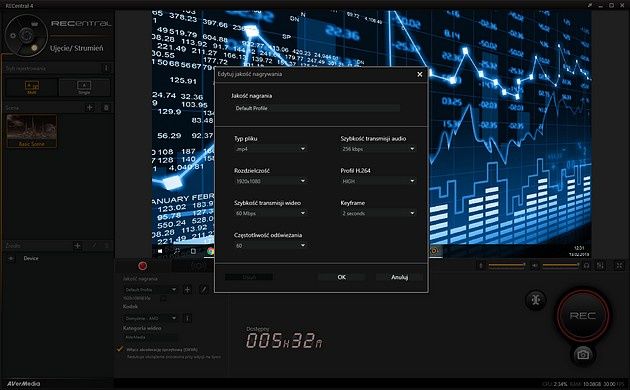The image size is (630, 390).
Task: Click Windows Start icon in preview
Action: (160, 251)
